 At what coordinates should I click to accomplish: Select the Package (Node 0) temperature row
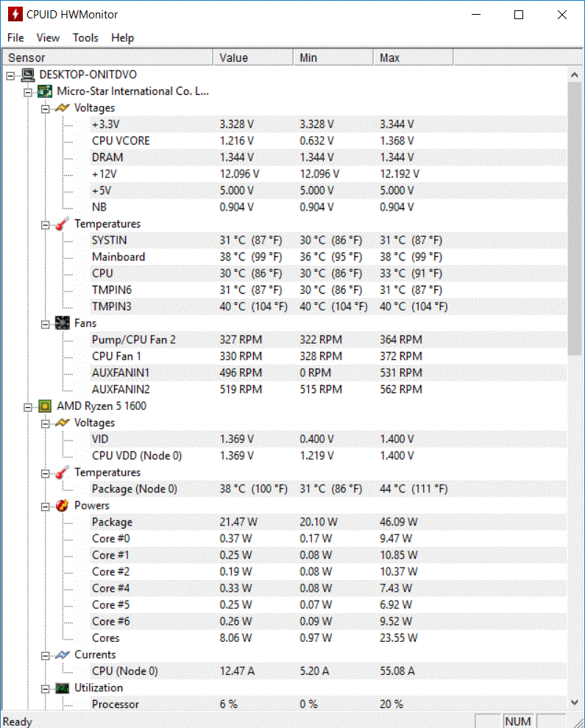(x=135, y=489)
